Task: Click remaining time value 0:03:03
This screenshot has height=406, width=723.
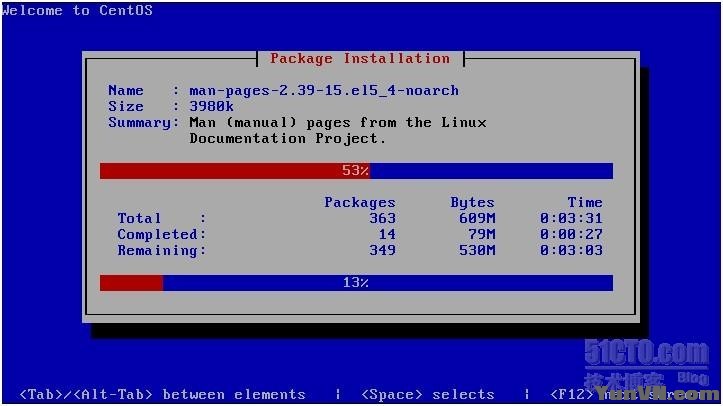Action: (571, 250)
